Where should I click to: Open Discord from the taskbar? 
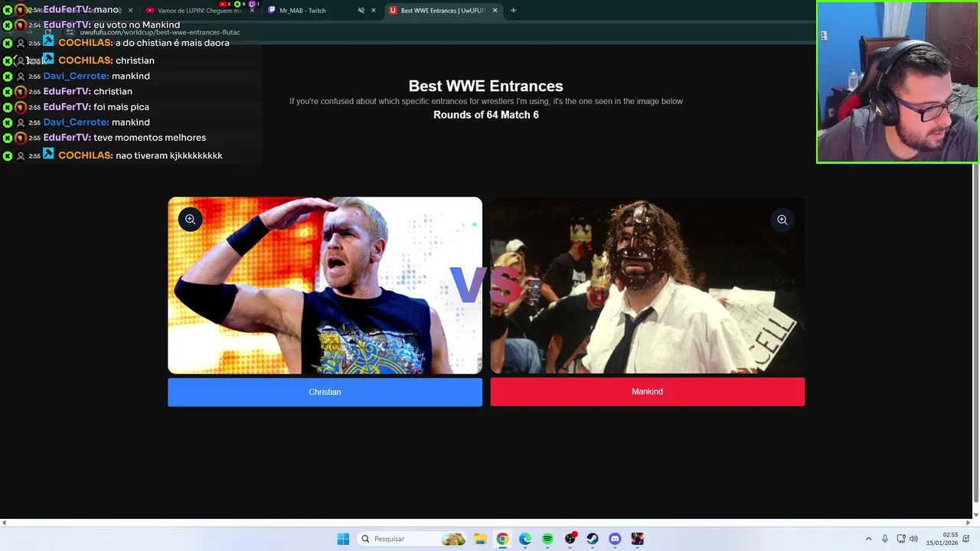pos(615,539)
